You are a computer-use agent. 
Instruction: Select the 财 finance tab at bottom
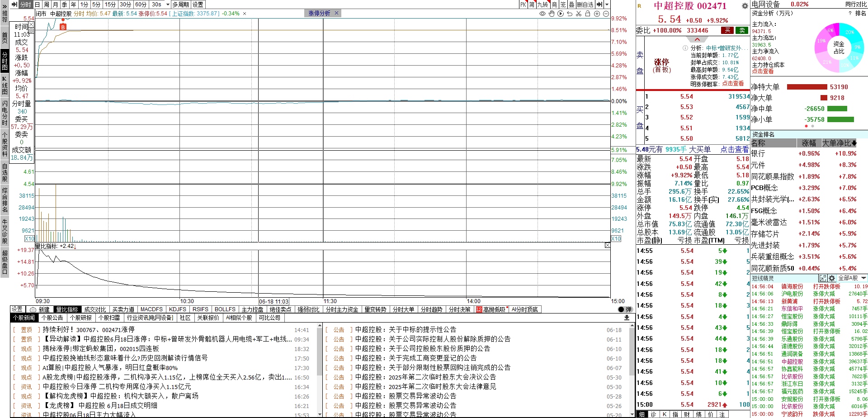click(x=687, y=414)
